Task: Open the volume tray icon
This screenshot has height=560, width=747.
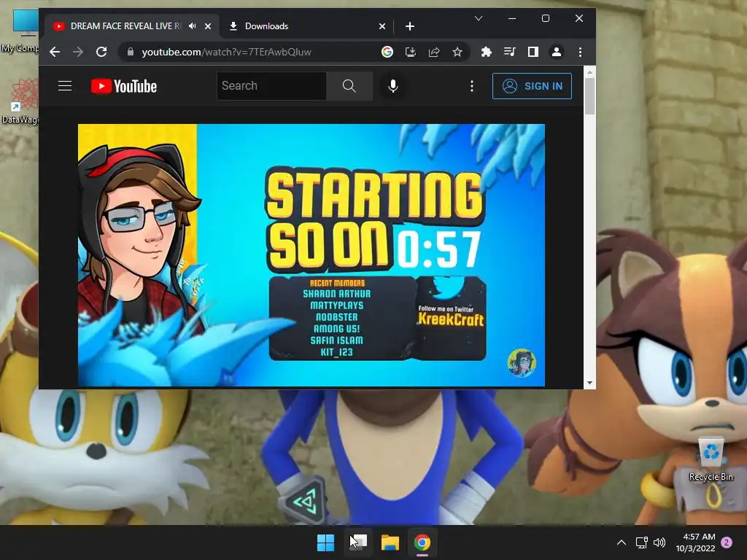Action: coord(659,542)
